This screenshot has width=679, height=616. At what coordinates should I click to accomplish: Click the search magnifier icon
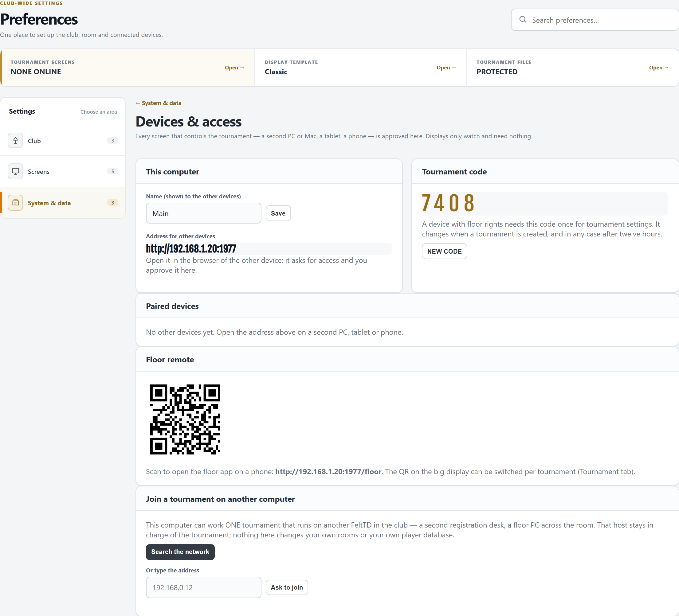(522, 20)
